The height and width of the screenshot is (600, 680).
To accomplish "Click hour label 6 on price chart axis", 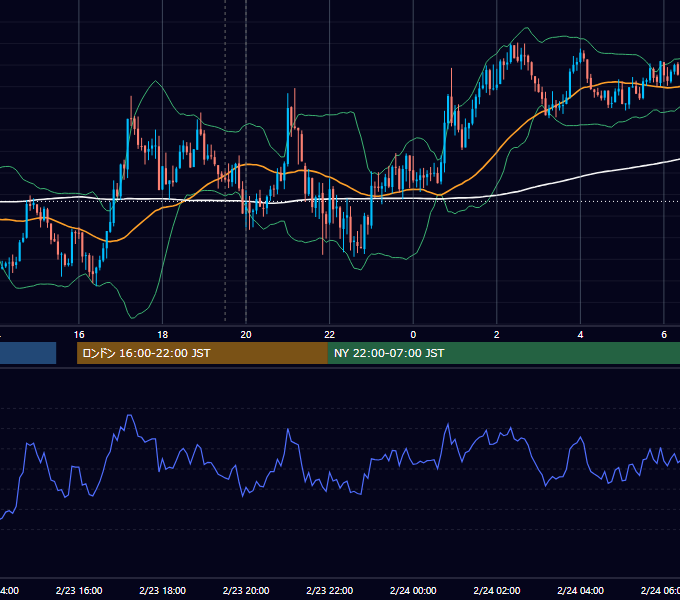I will pyautogui.click(x=664, y=335).
